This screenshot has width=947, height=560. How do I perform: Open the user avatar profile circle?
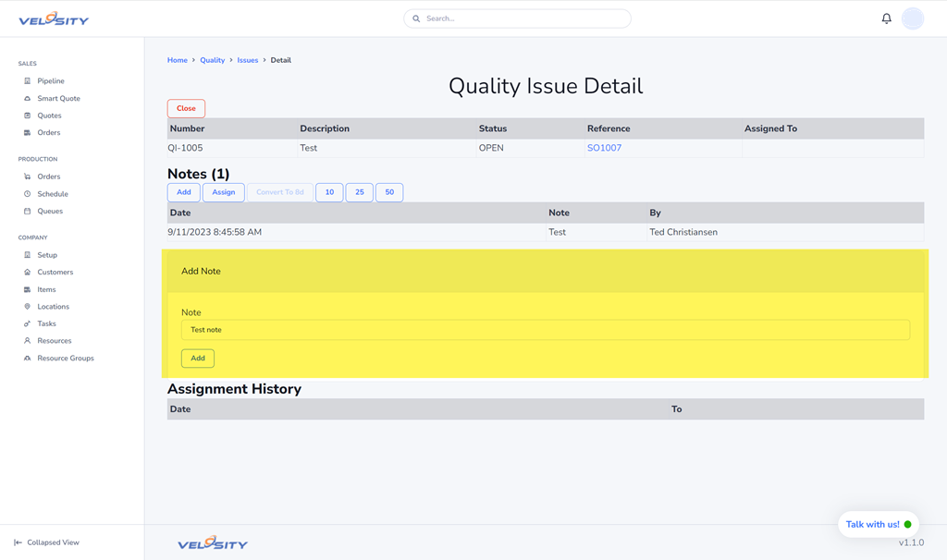[x=912, y=18]
